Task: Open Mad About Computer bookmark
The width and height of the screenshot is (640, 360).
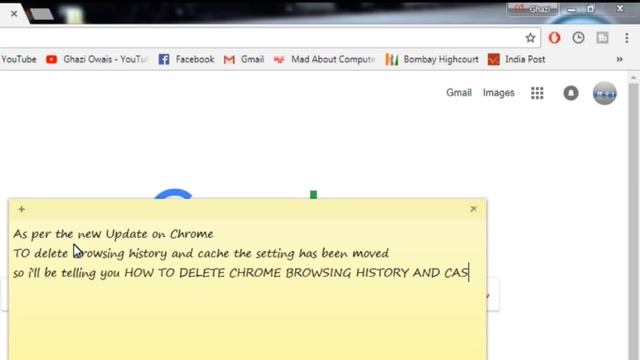Action: click(324, 60)
